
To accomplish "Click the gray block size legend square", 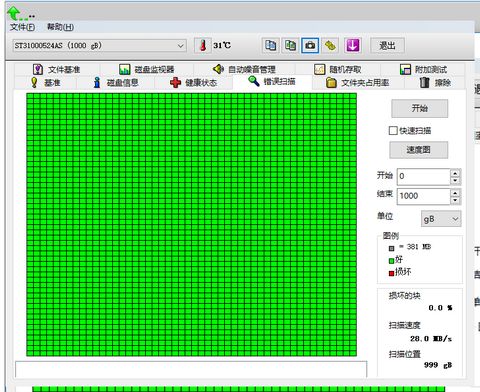I will pos(391,248).
